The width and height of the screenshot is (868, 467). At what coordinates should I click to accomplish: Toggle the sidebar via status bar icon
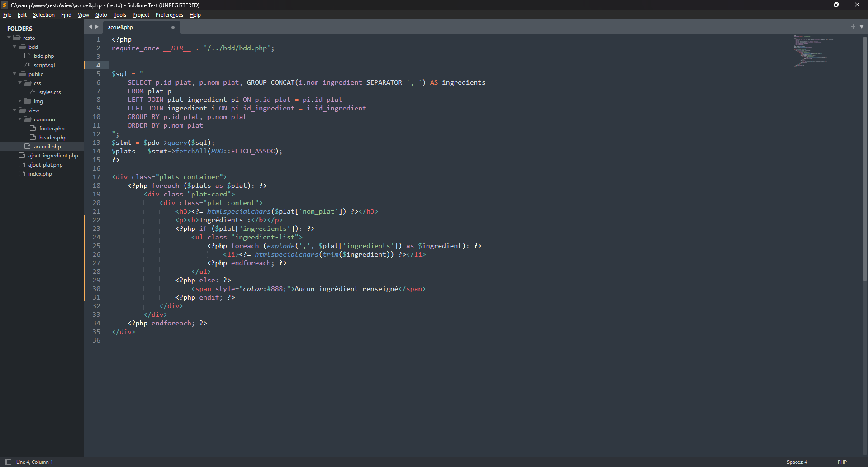coord(8,462)
